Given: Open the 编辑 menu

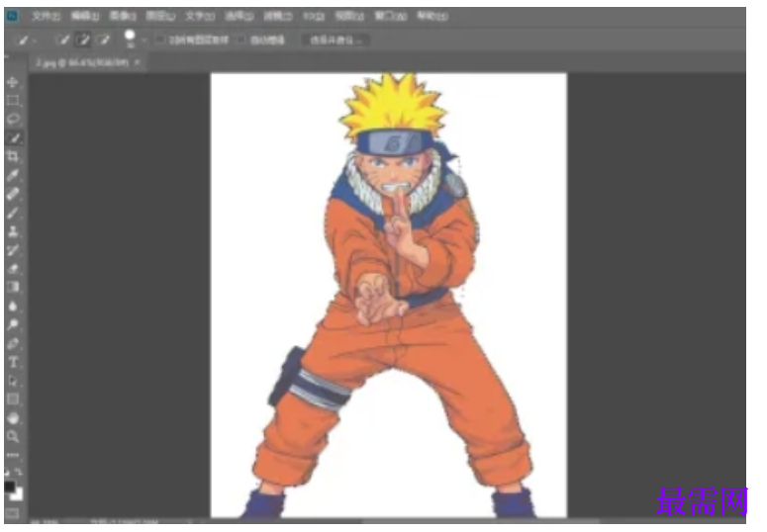Looking at the screenshot, I should [85, 16].
